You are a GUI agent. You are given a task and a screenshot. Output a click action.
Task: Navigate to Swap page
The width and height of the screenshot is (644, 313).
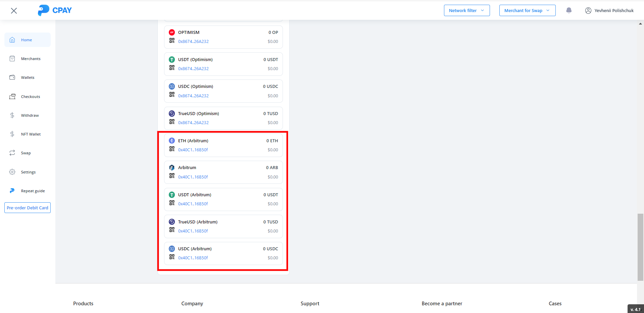[26, 153]
